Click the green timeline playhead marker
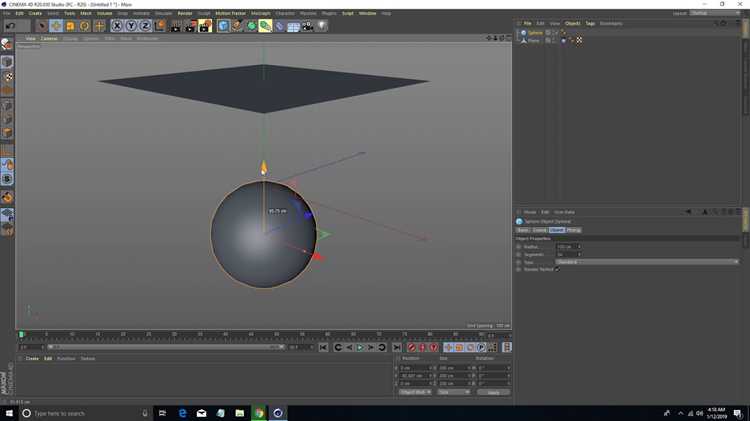 click(21, 334)
